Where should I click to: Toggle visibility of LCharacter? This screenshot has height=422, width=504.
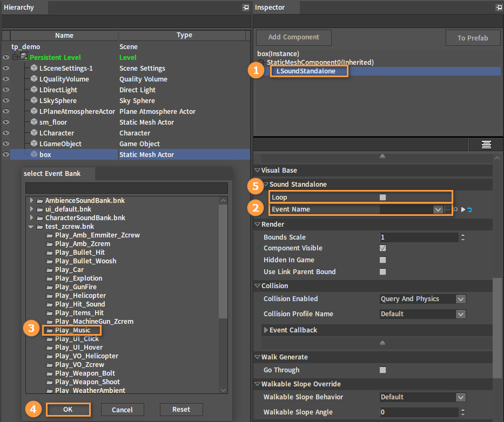pos(6,133)
